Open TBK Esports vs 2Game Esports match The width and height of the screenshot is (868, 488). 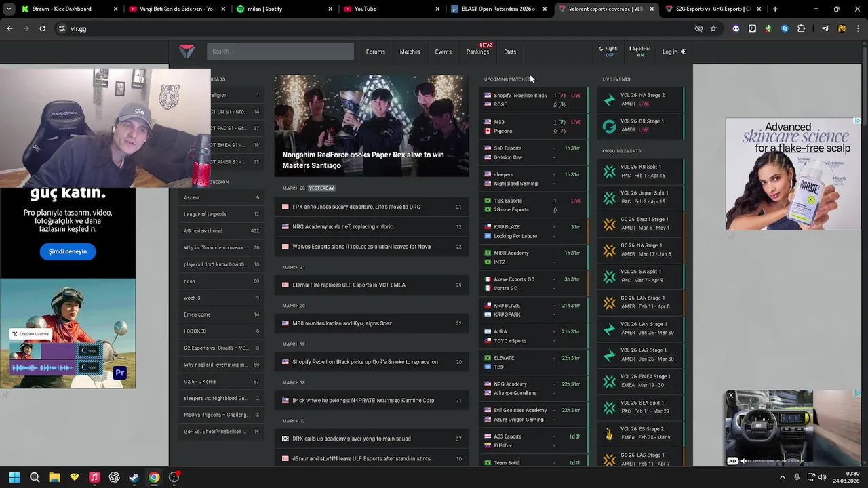tap(534, 205)
